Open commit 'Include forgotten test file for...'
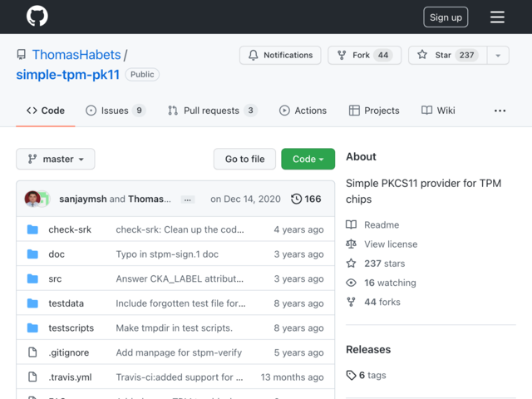Screen dimensions: 532x399 pyautogui.click(x=181, y=303)
